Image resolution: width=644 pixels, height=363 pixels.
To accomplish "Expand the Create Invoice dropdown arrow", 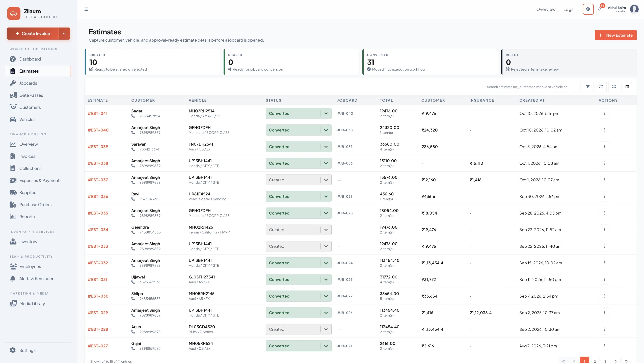I will pos(64,34).
